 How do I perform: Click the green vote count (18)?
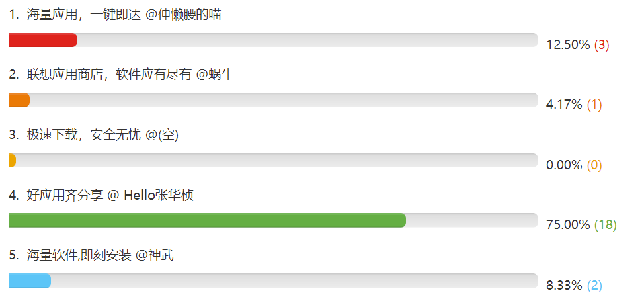click(606, 225)
